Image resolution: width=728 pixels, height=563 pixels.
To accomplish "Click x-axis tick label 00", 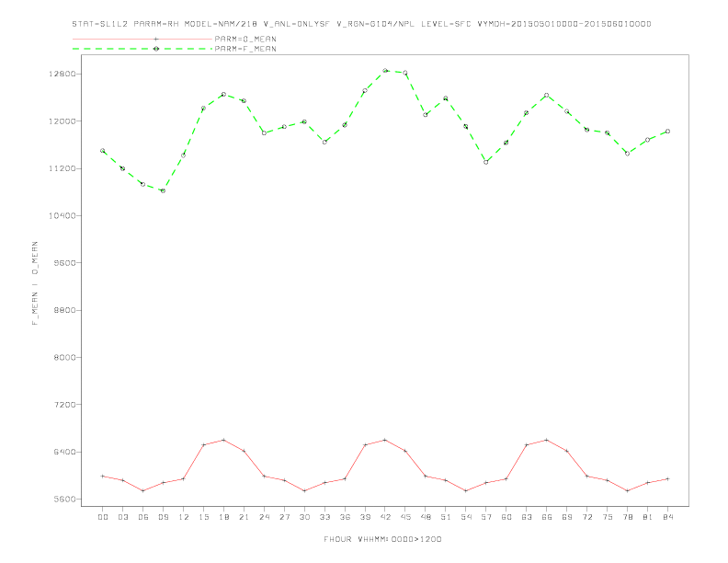I will [x=103, y=517].
